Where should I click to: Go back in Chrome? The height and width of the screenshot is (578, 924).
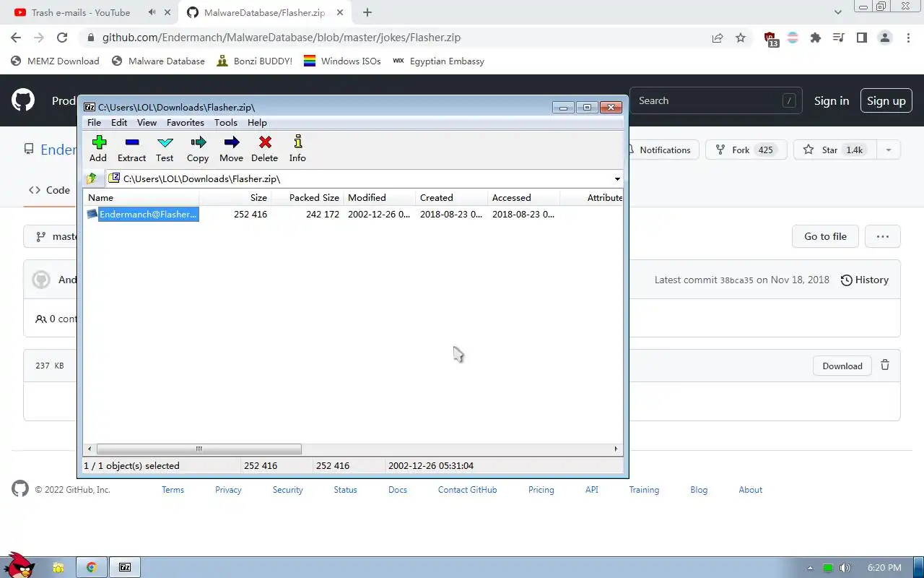(16, 38)
